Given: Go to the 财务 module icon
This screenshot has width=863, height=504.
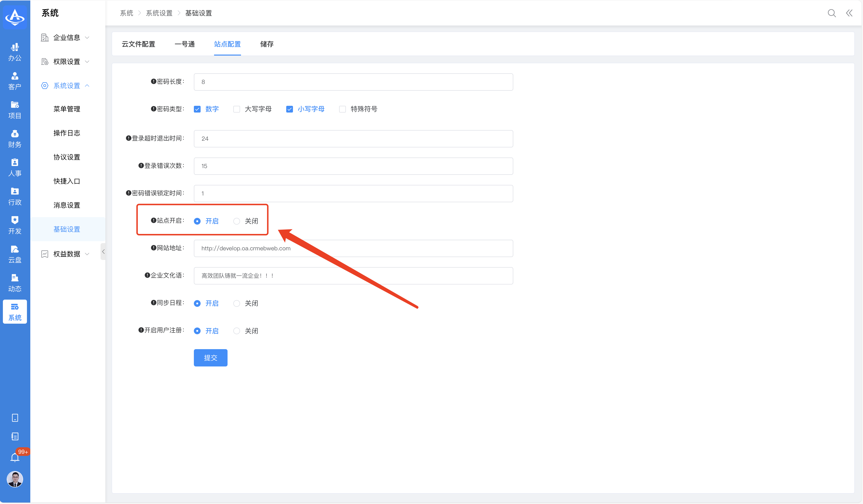Looking at the screenshot, I should click(x=15, y=138).
